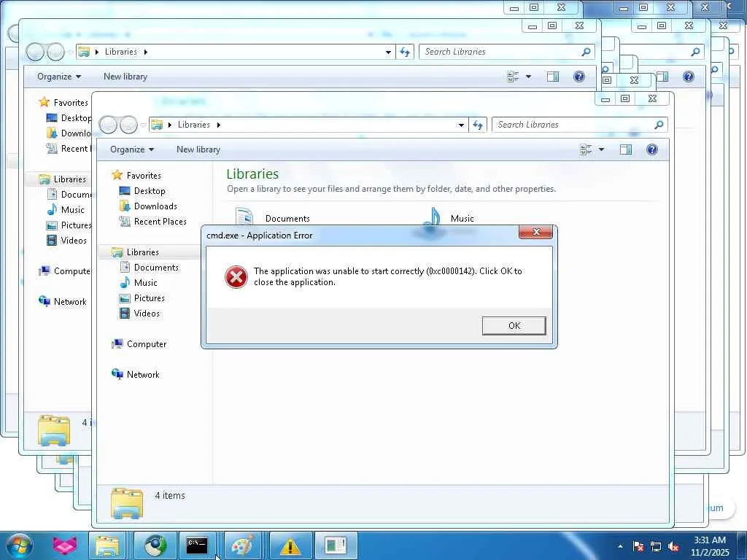
Task: Click Command Prompt icon on taskbar
Action: [x=197, y=545]
